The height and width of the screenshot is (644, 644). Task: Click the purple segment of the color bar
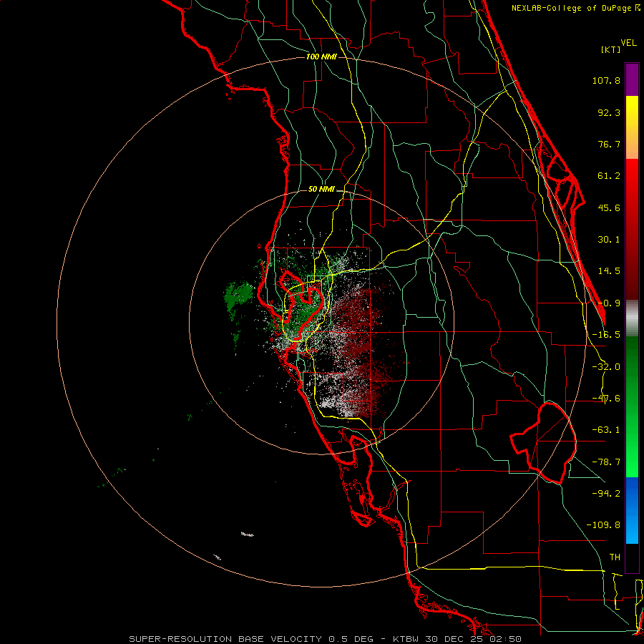(632, 79)
